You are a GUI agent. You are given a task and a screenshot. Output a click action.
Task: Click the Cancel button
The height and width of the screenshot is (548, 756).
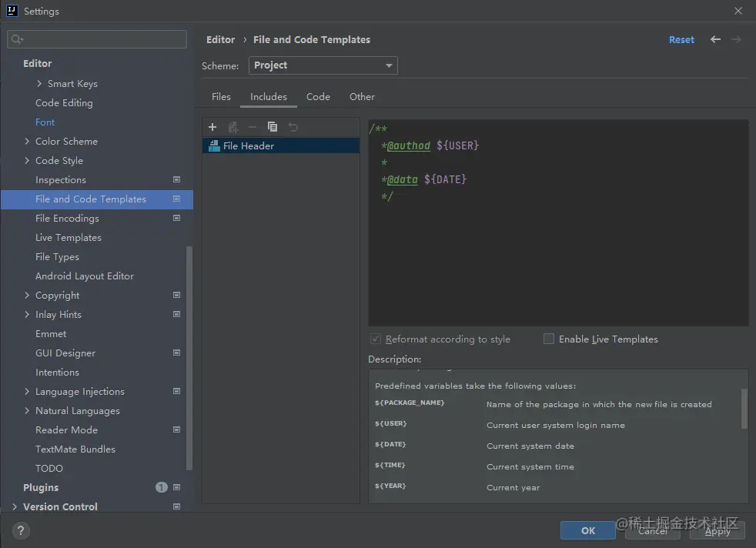coord(653,530)
